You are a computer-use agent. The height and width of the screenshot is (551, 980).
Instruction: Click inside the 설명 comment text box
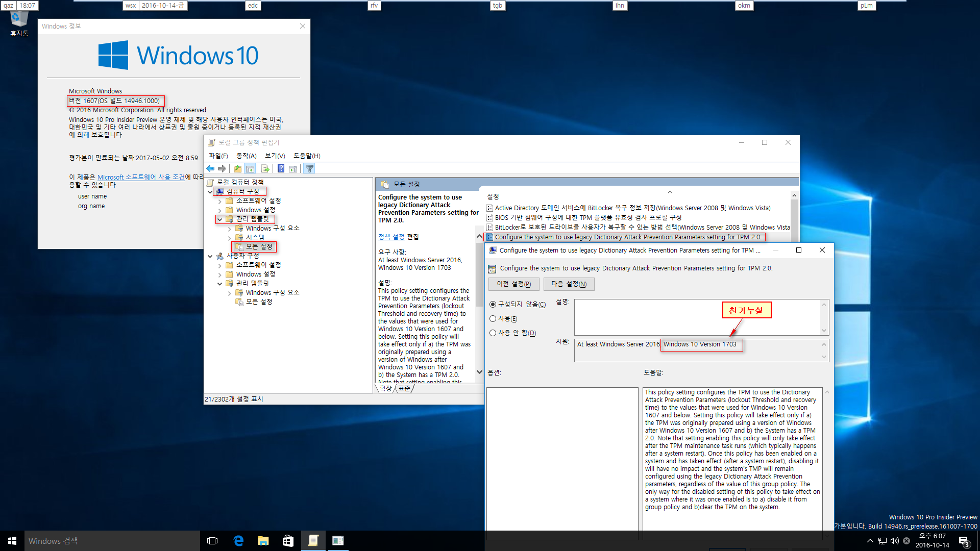click(697, 317)
